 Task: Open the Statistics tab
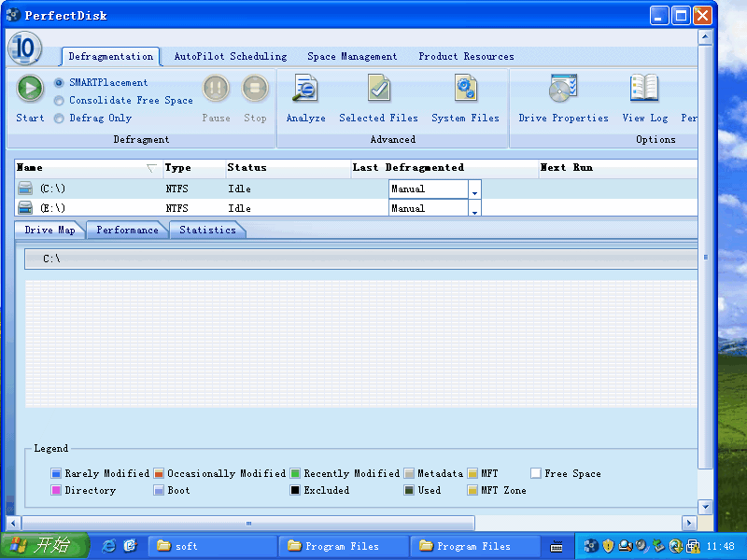pos(207,231)
